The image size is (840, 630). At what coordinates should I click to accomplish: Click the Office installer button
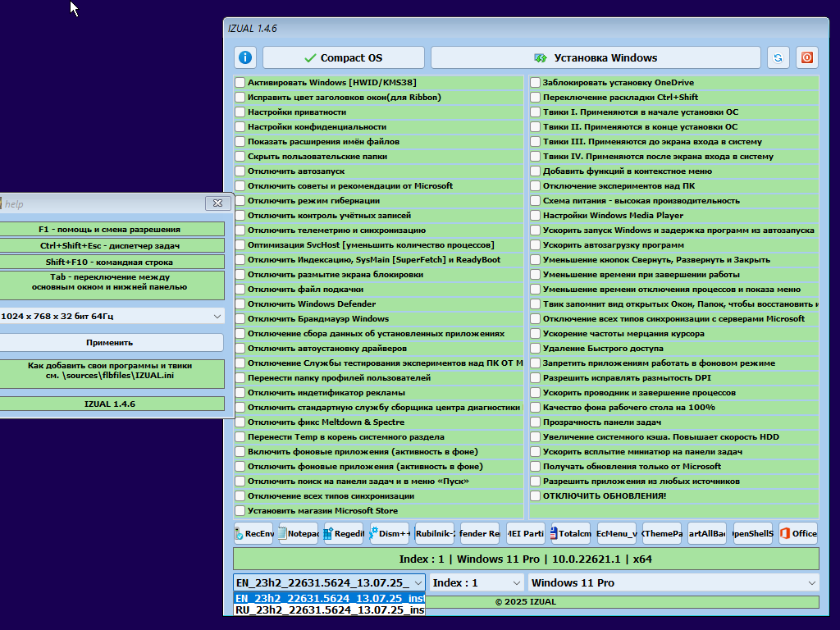click(x=798, y=533)
